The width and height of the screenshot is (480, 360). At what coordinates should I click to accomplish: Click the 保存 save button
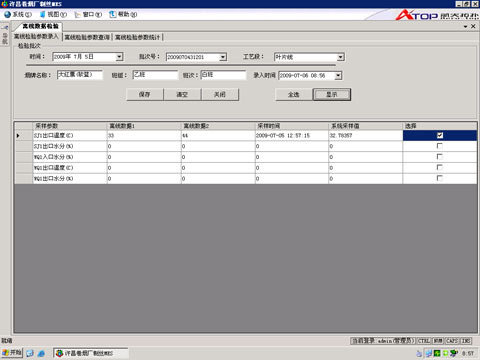coord(145,95)
